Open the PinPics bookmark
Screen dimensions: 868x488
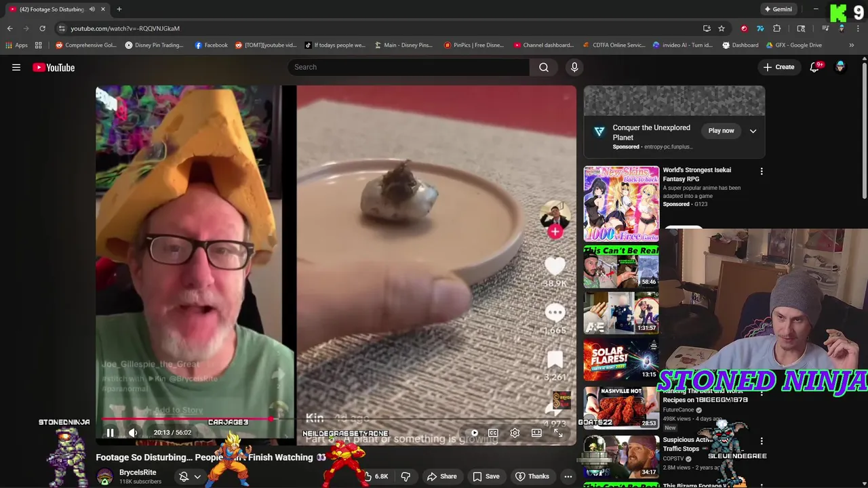(473, 45)
